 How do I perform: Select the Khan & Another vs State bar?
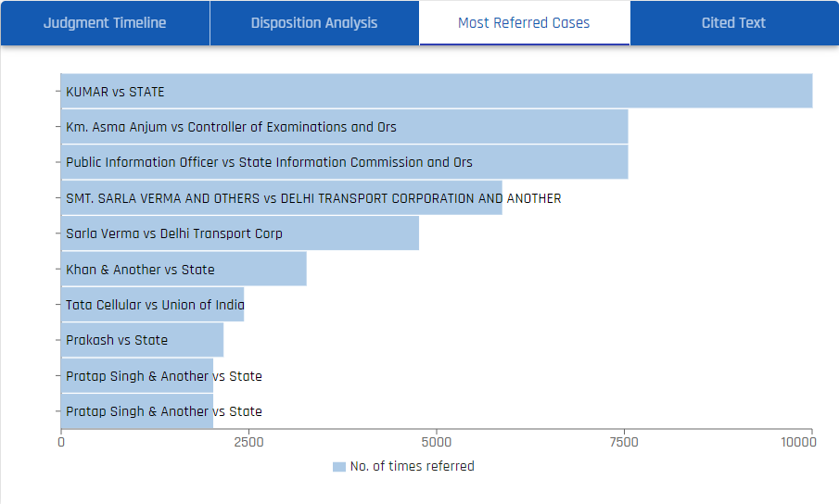pos(183,270)
